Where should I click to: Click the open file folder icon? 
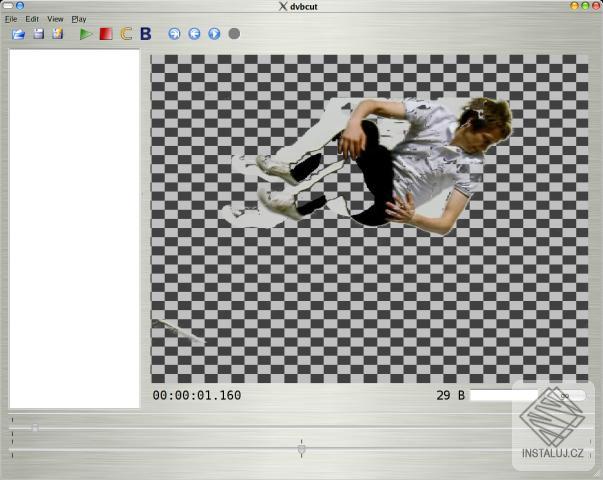click(x=18, y=34)
